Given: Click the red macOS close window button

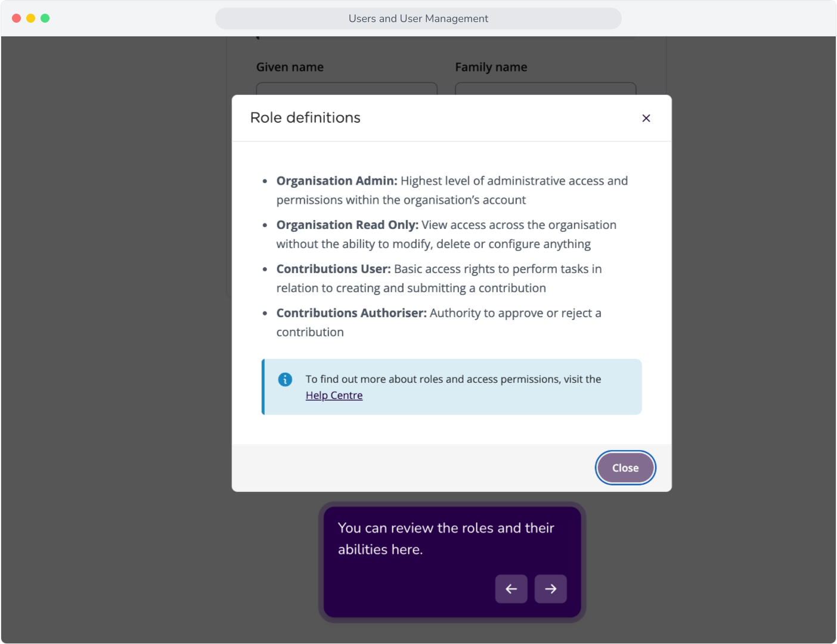Looking at the screenshot, I should point(17,18).
